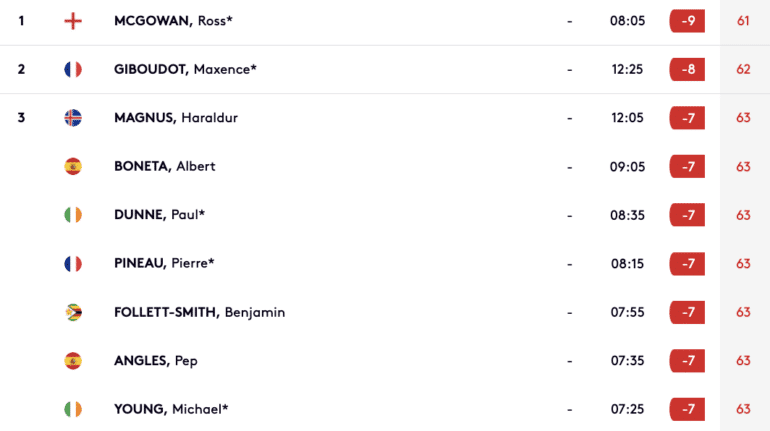Click the Zimbabwe flag beside Follett-Smith

coord(73,312)
